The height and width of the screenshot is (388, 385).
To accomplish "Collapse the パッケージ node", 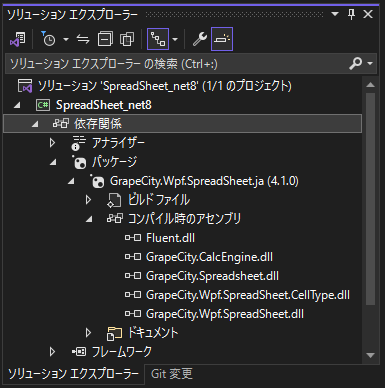I will coord(53,162).
